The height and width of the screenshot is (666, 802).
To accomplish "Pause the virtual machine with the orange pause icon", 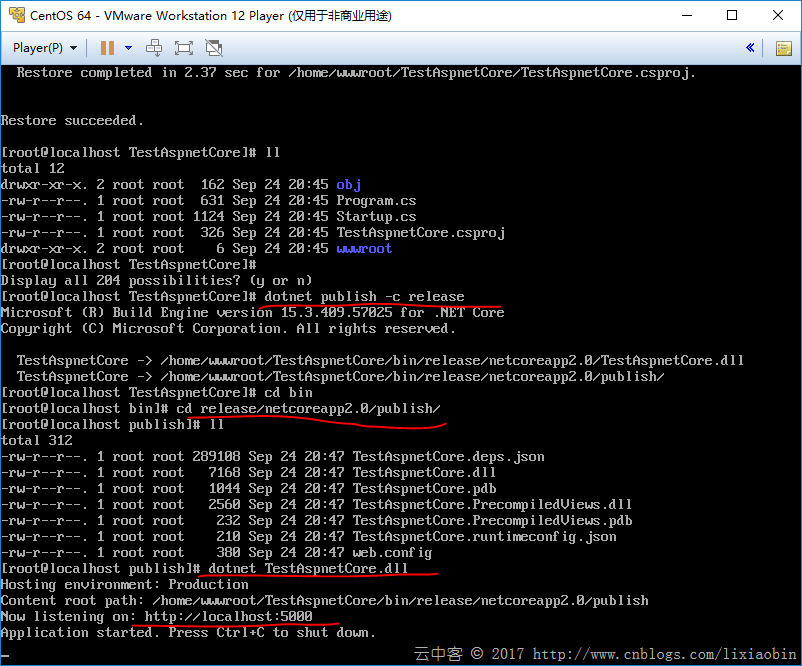I will [x=107, y=48].
